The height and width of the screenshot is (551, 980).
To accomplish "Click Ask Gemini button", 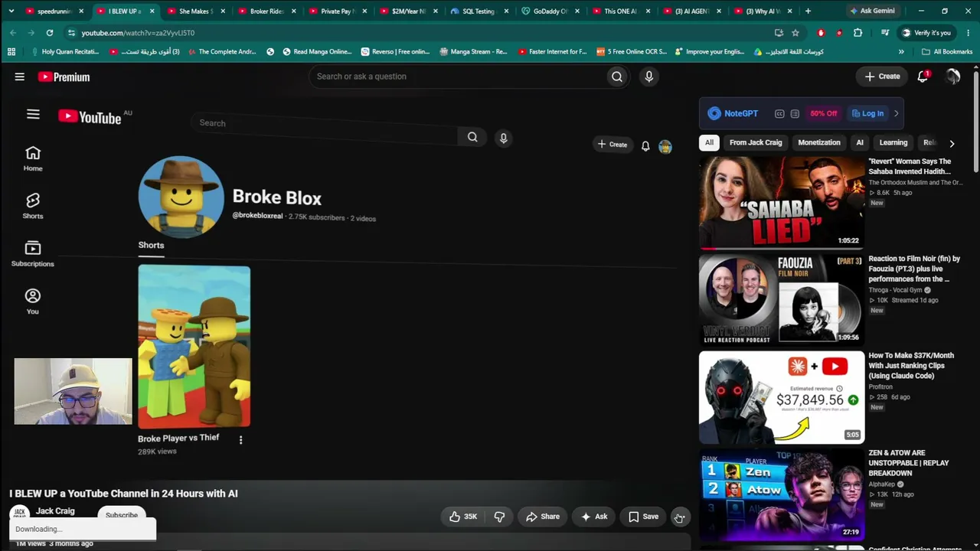I will [x=872, y=11].
